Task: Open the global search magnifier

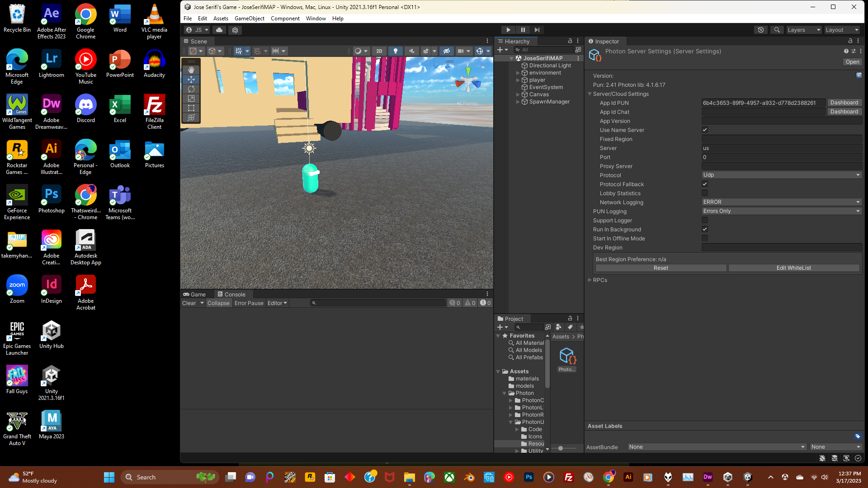Action: 777,30
